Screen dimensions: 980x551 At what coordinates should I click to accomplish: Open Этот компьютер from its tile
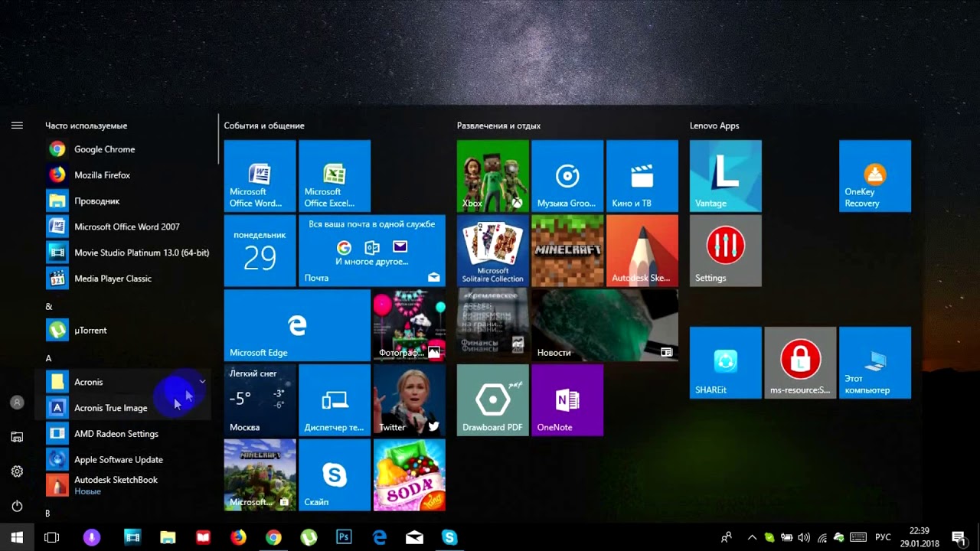874,362
